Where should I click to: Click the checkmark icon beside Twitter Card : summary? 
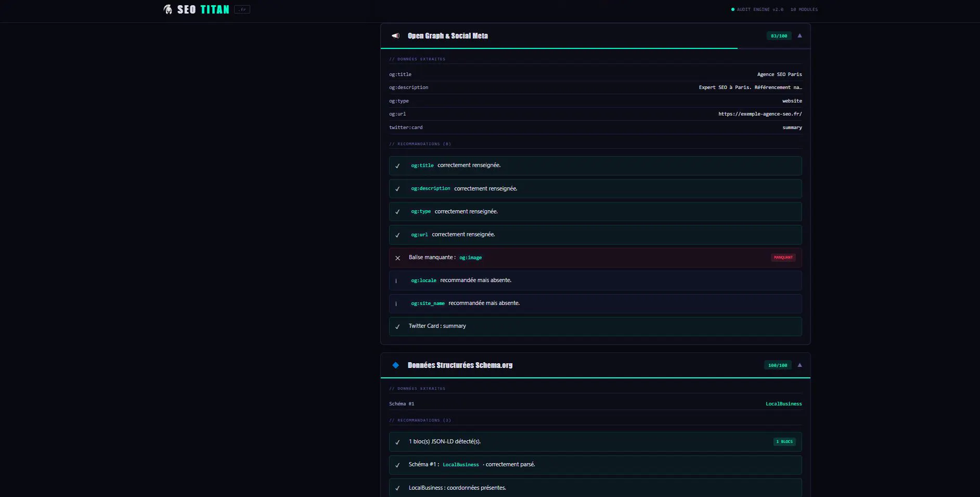[x=398, y=327]
